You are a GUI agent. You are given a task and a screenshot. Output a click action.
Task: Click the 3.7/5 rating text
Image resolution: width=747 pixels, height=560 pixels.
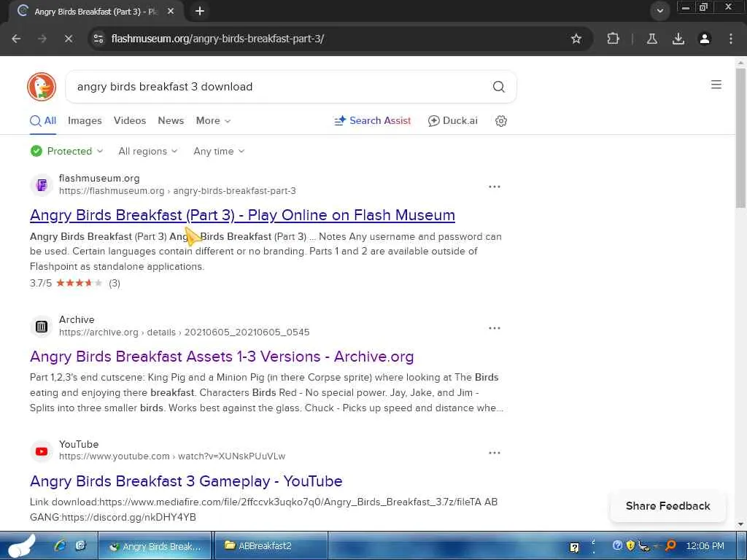41,284
